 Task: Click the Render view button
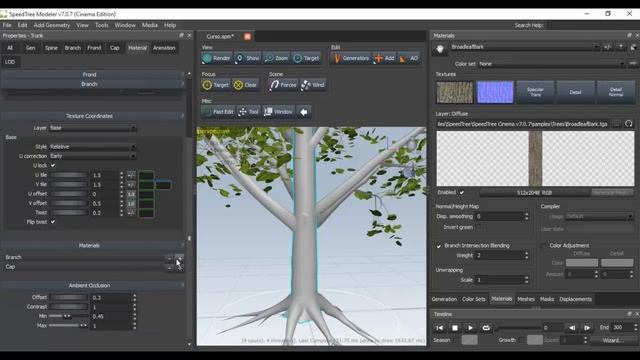[217, 58]
